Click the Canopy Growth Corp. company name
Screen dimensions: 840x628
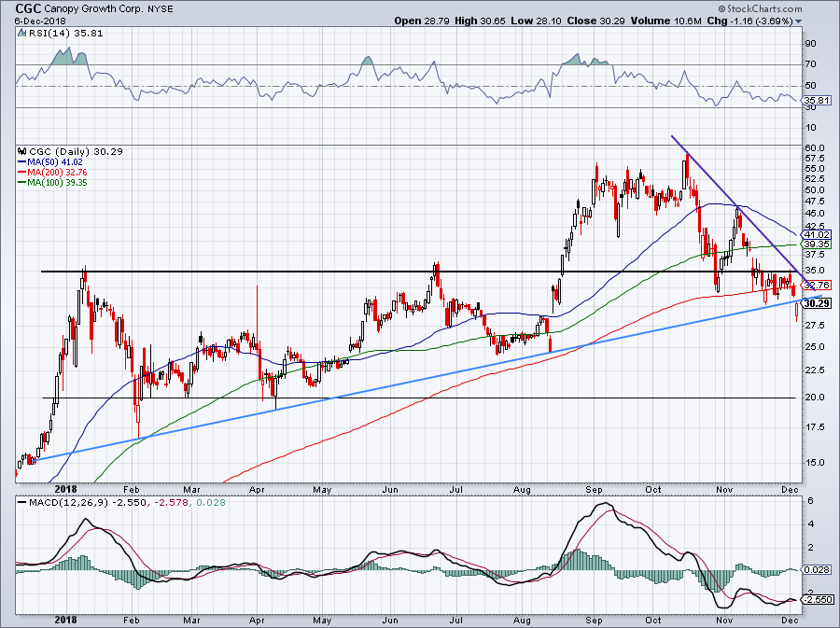[x=92, y=9]
